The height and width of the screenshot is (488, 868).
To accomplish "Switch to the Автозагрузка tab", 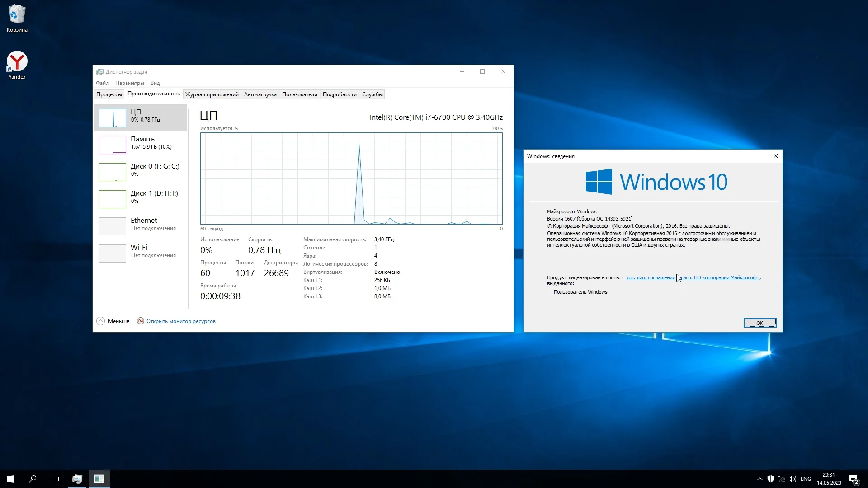I will [260, 94].
